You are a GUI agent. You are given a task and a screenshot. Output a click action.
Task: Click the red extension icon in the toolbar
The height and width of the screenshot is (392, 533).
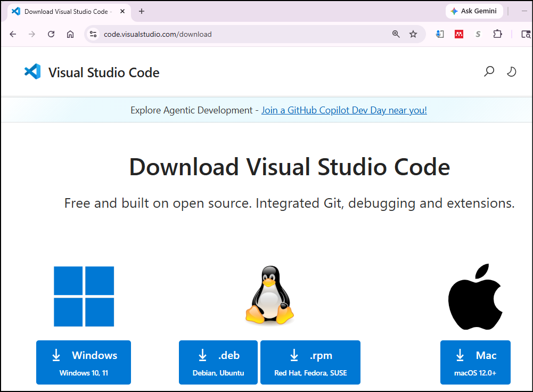(x=459, y=34)
